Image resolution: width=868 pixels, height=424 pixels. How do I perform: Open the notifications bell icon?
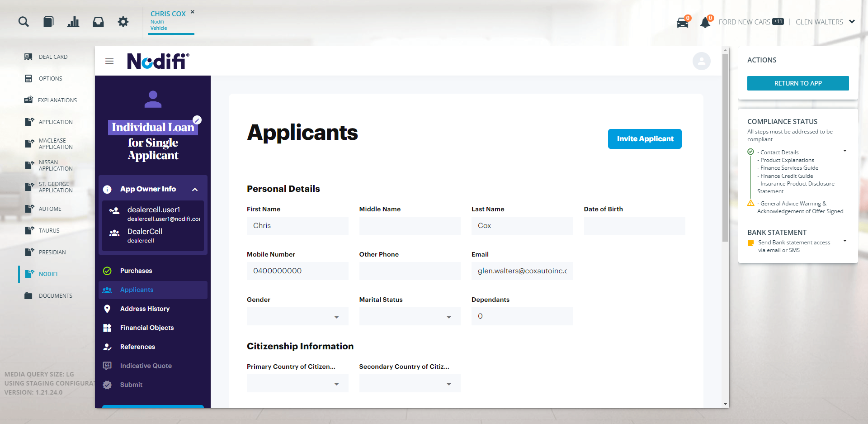705,22
